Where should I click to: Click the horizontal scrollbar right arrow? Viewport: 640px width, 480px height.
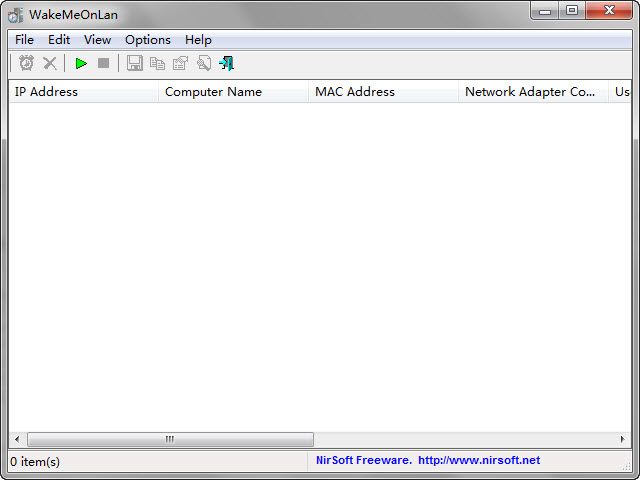622,439
